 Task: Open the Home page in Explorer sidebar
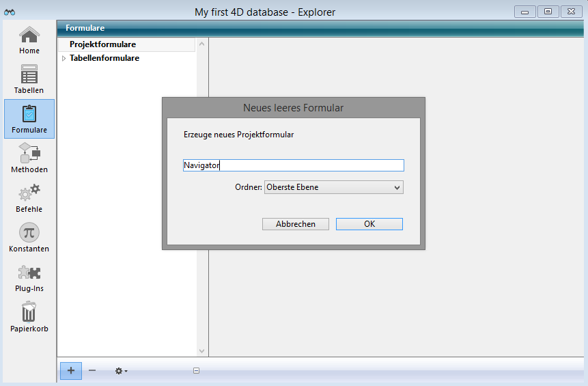click(x=29, y=40)
